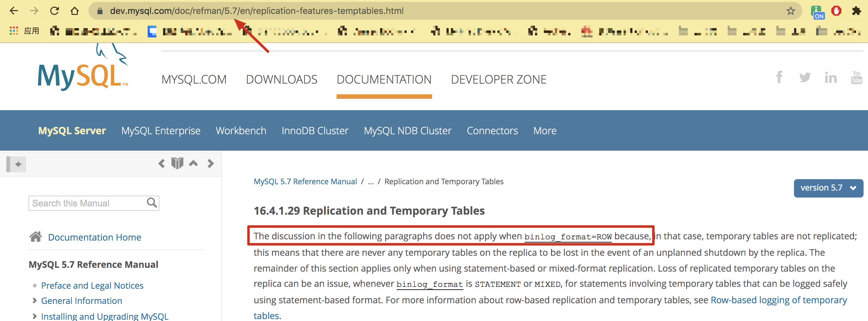868x321 pixels.
Task: Follow the underlined binlog_format link
Action: (430, 284)
